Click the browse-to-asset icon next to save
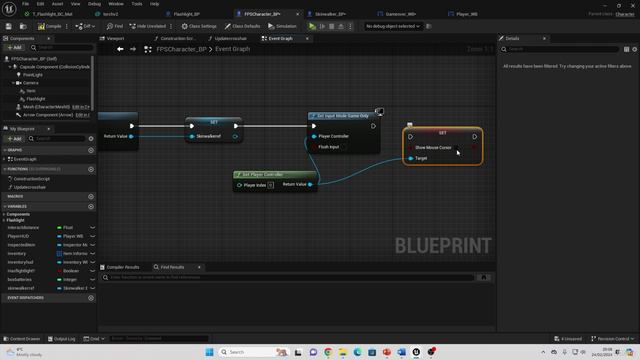 [x=23, y=26]
